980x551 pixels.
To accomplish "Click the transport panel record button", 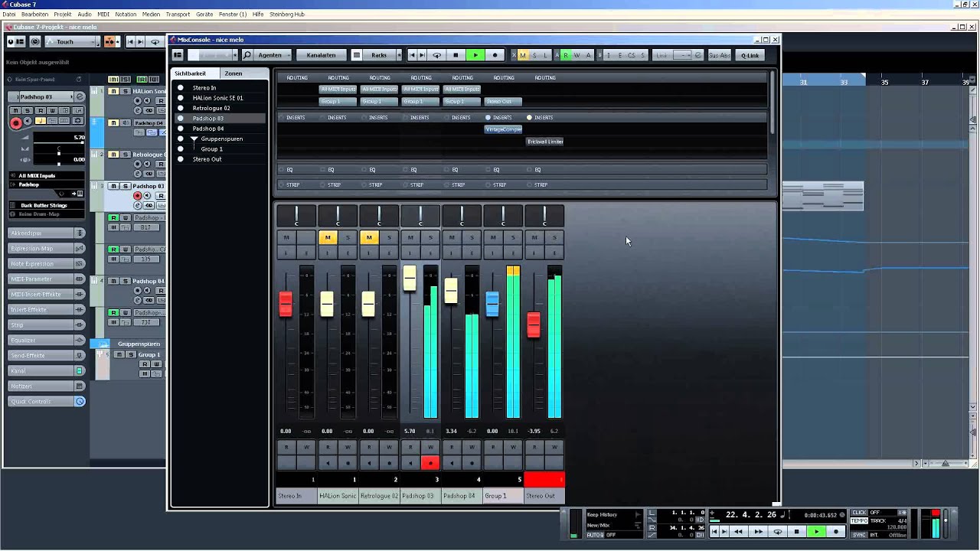I will click(x=835, y=531).
